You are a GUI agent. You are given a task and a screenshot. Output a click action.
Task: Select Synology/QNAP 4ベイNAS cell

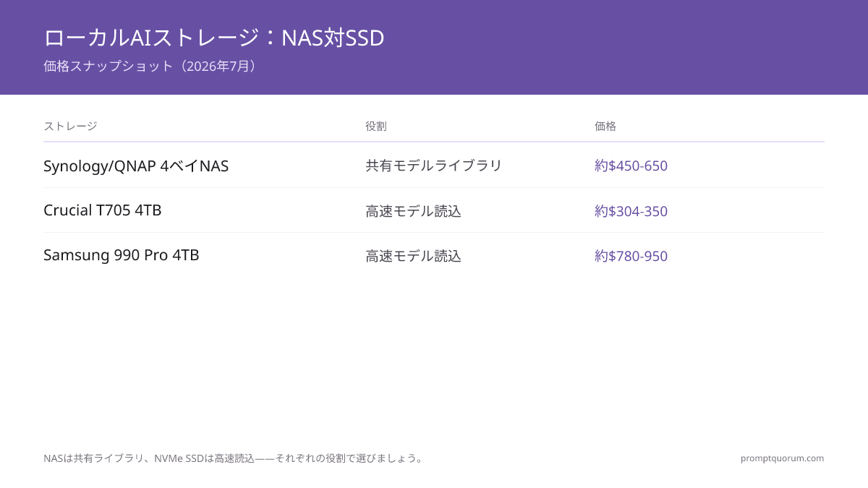tap(136, 166)
